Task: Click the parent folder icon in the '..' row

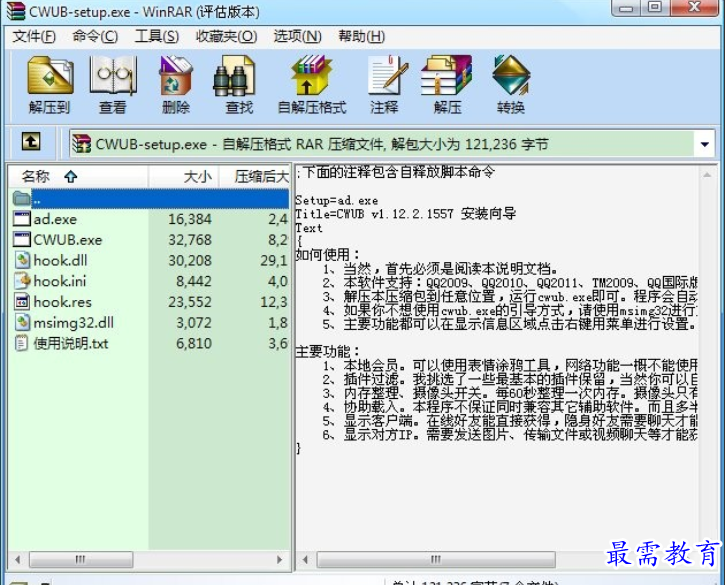Action: (x=21, y=198)
